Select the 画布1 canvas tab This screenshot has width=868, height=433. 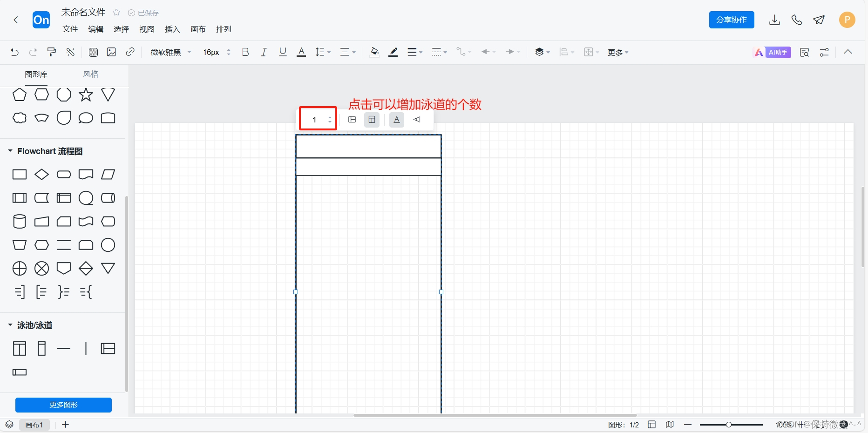point(34,425)
